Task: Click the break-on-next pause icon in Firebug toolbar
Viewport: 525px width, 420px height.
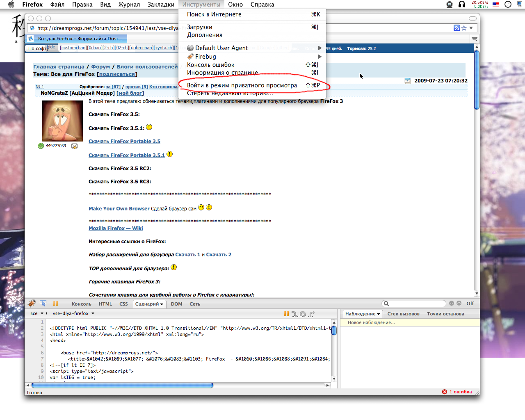Action: (55, 304)
